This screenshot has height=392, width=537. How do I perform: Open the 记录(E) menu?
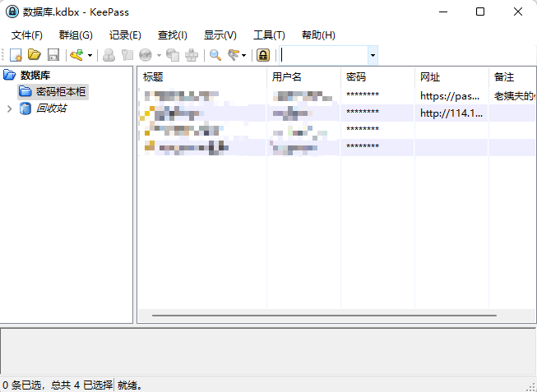click(x=125, y=35)
